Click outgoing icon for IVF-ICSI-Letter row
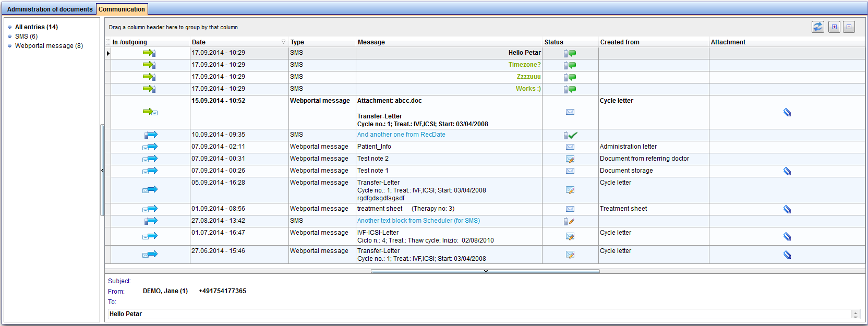The width and height of the screenshot is (868, 326). 150,236
